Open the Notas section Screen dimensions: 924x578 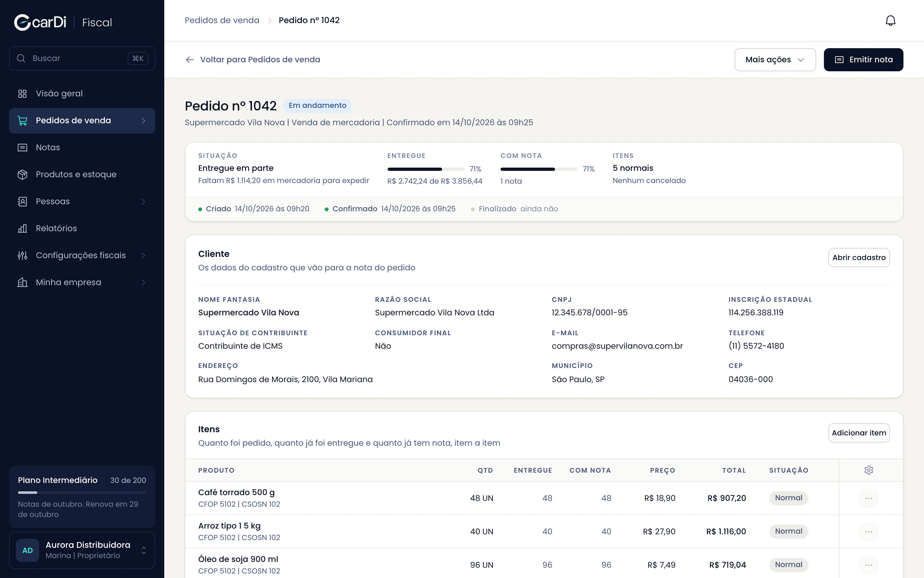click(x=82, y=148)
